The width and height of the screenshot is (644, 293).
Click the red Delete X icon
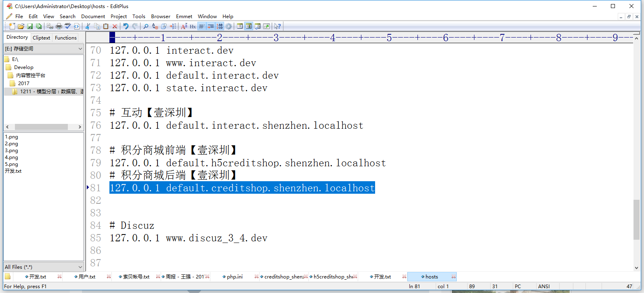pyautogui.click(x=115, y=26)
